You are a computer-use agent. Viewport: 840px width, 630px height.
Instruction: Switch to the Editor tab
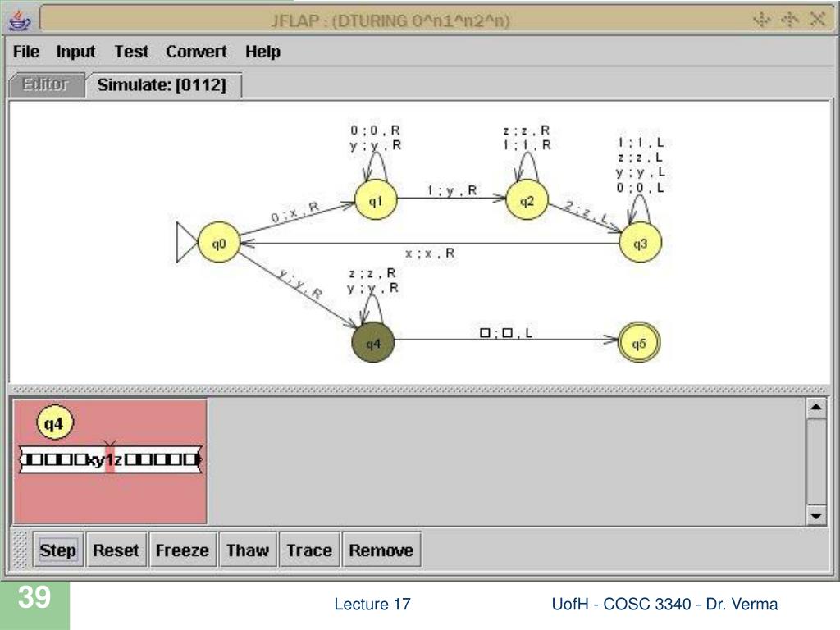point(46,84)
